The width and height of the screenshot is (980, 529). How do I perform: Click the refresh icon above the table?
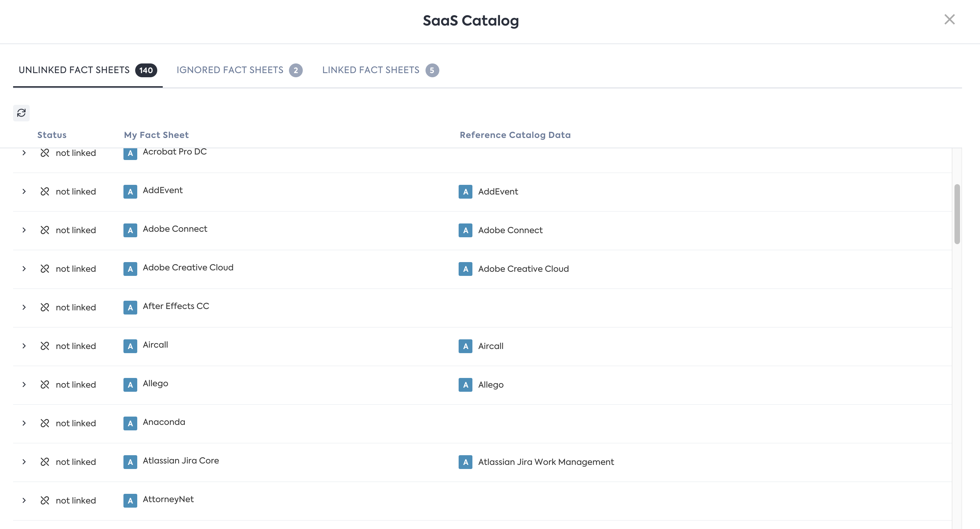(21, 113)
